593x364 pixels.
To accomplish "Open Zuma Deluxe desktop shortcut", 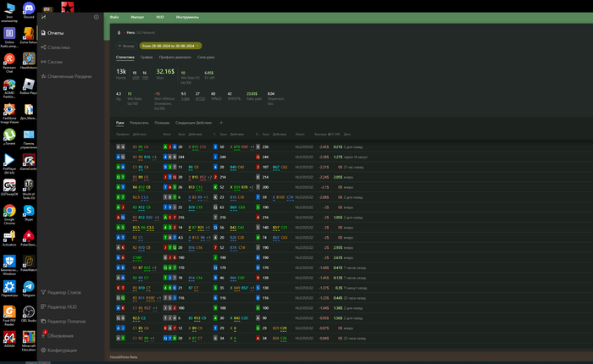I will click(x=29, y=36).
